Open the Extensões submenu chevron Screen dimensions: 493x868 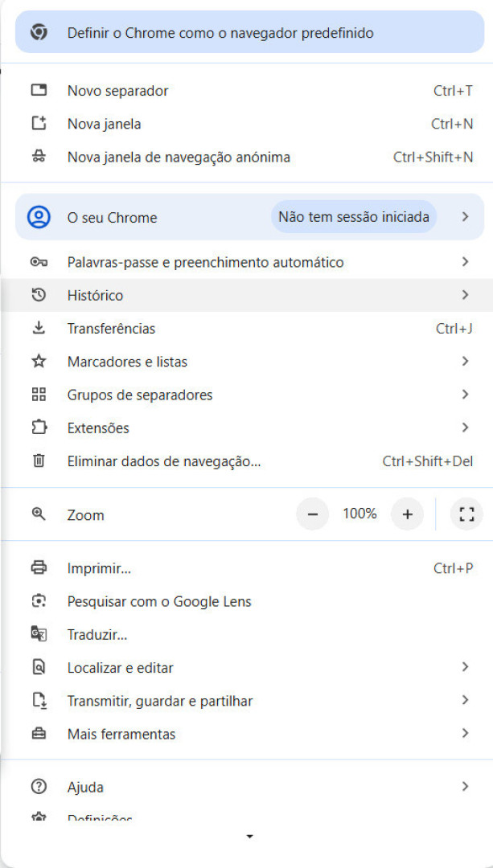[x=465, y=427]
